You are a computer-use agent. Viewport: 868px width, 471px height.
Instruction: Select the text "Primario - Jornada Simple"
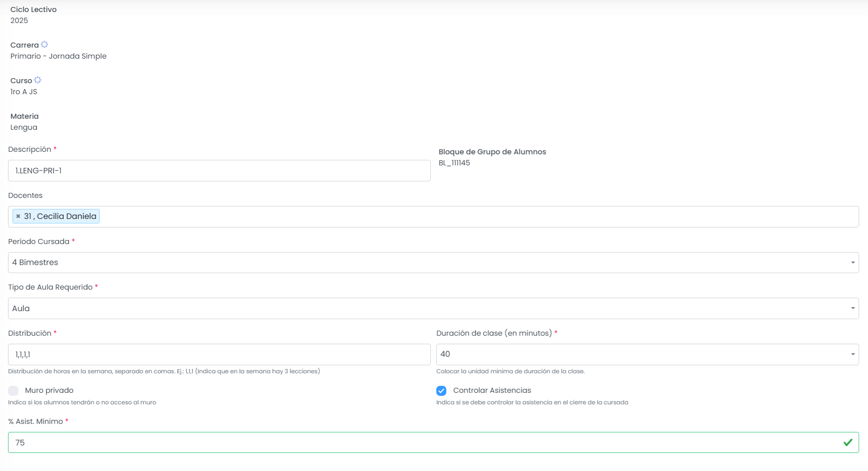[59, 56]
